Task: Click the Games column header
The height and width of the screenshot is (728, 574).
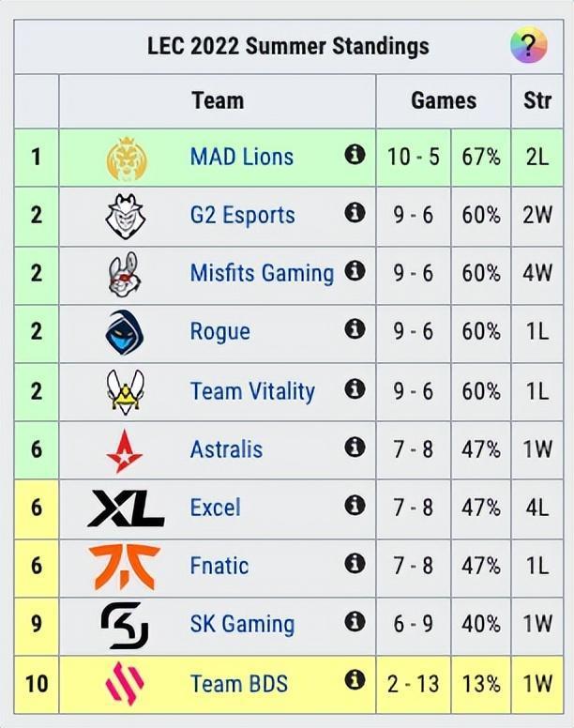Action: (x=444, y=100)
